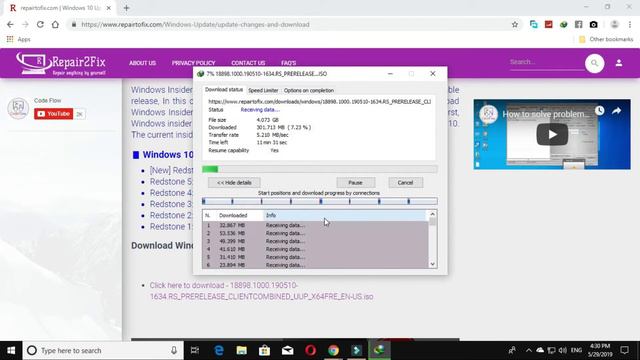Click the video's Watch later clock icon
Image resolution: width=640 pixels, height=360 pixels.
[x=599, y=111]
